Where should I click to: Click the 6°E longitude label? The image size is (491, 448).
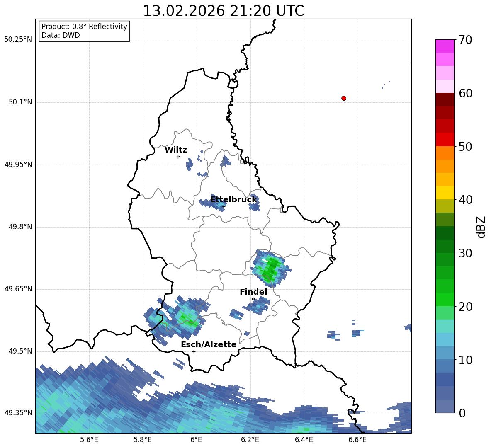196,440
